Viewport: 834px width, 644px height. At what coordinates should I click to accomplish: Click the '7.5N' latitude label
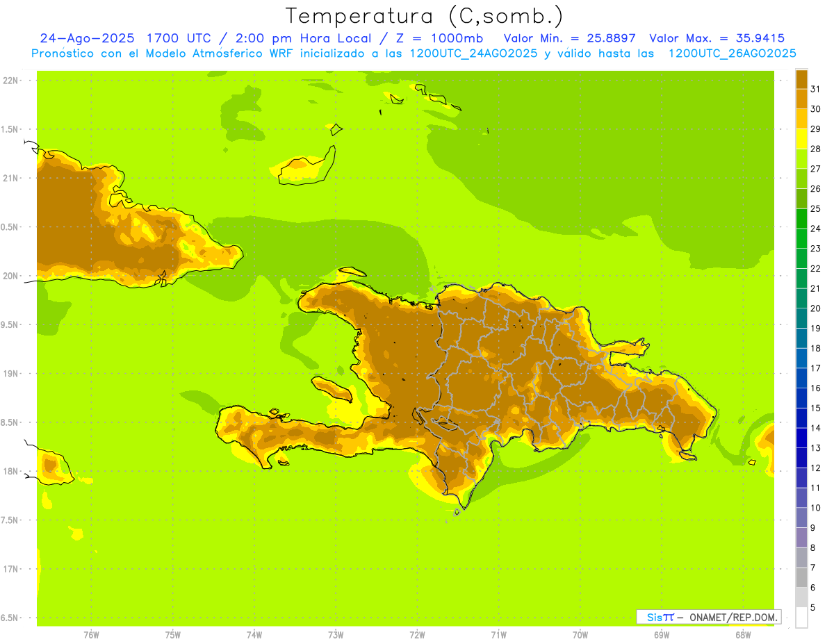tap(10, 520)
